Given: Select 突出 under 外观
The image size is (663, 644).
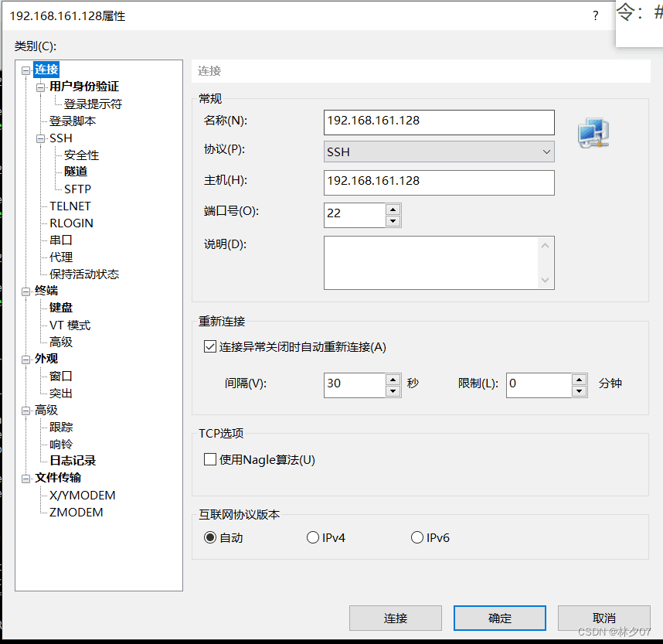Looking at the screenshot, I should click(61, 393).
